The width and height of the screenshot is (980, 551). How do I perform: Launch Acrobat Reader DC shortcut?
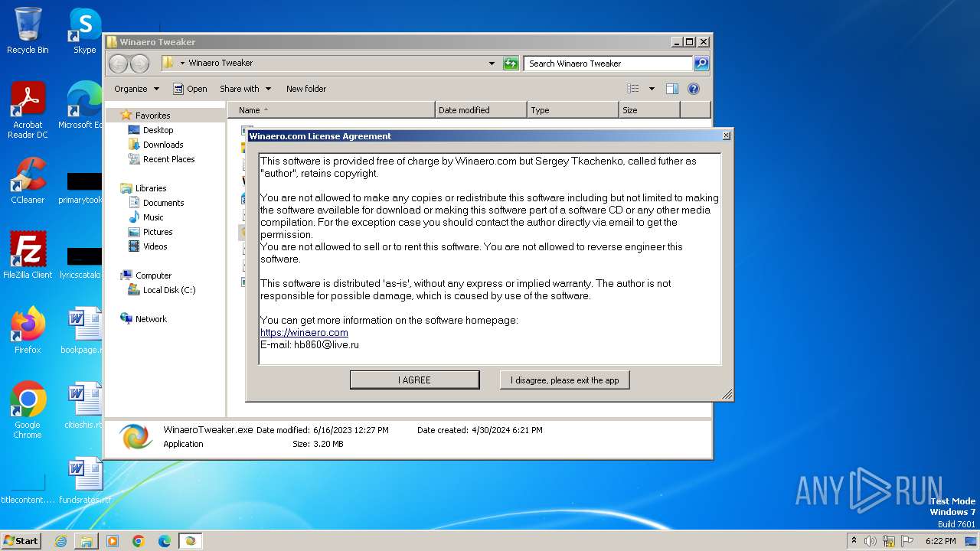28,110
